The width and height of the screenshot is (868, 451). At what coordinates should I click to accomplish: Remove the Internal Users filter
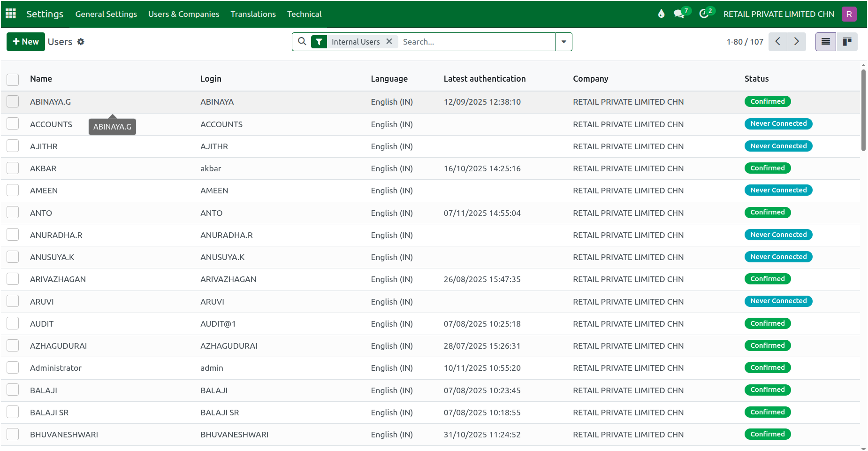pos(389,41)
